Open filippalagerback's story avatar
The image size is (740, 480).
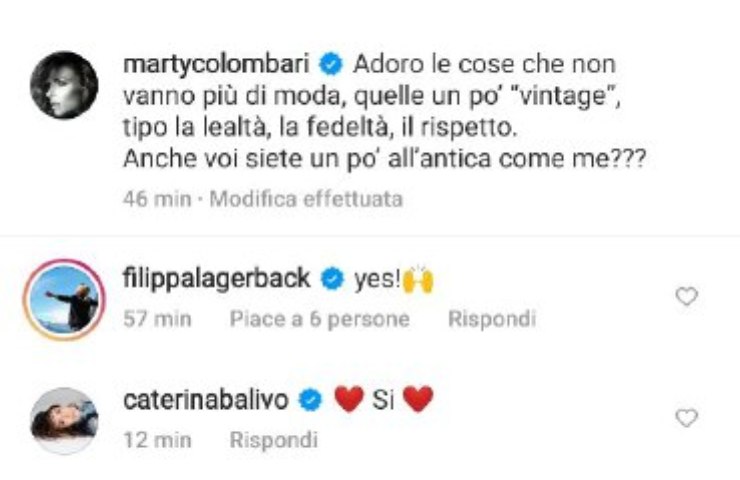(64, 300)
